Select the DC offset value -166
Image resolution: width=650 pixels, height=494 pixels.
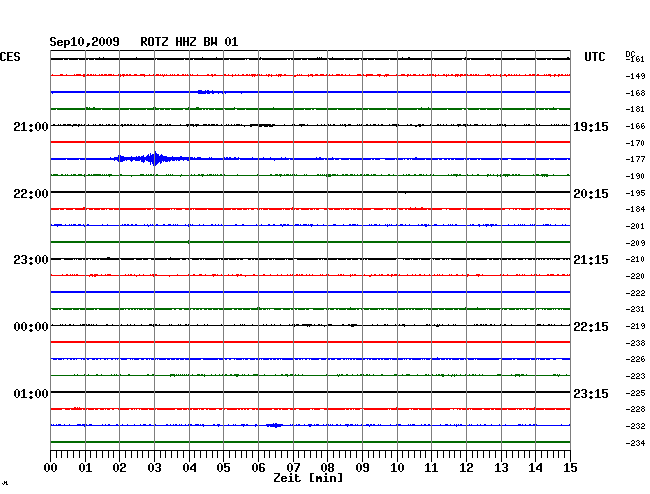(x=635, y=126)
